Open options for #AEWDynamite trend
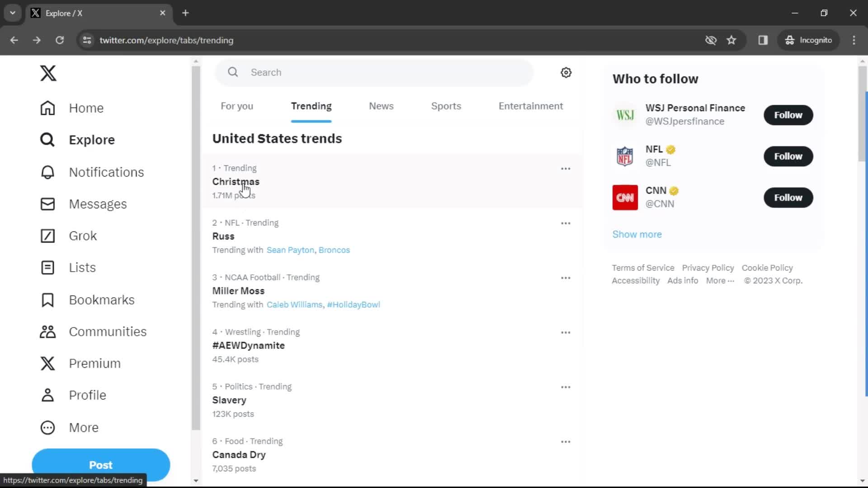The height and width of the screenshot is (488, 868). (566, 333)
